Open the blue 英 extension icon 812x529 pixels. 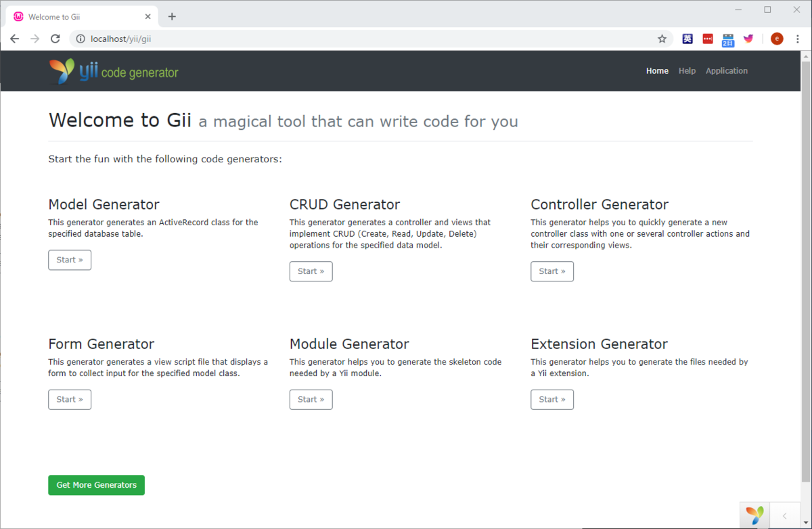point(687,39)
